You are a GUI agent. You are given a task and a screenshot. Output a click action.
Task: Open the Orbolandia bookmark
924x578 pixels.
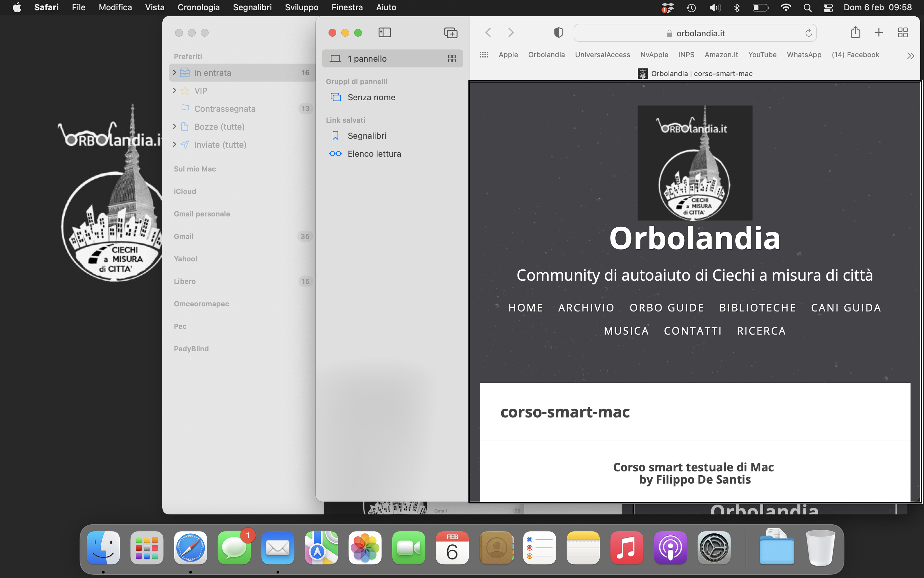tap(546, 55)
